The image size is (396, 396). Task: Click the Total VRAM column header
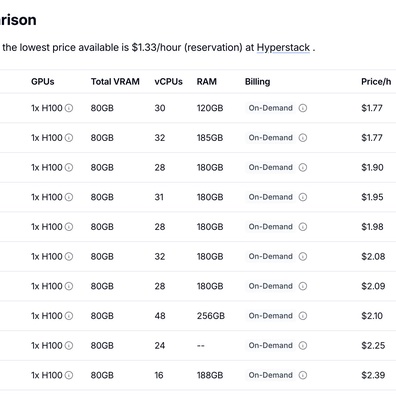(x=115, y=82)
